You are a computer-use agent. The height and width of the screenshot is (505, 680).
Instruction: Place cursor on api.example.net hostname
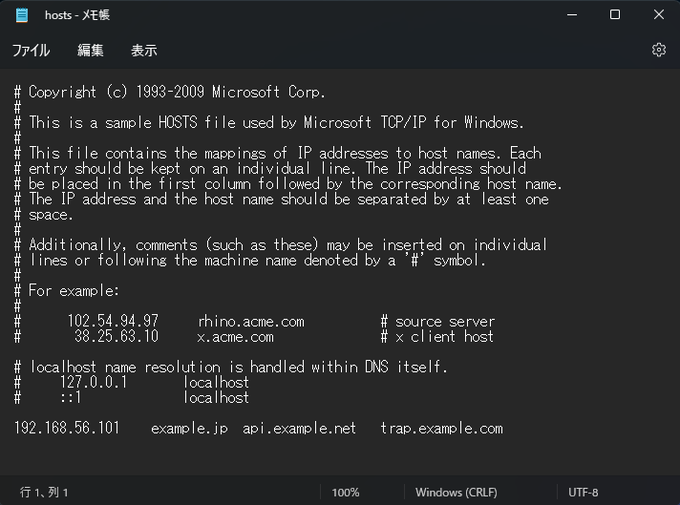[299, 428]
